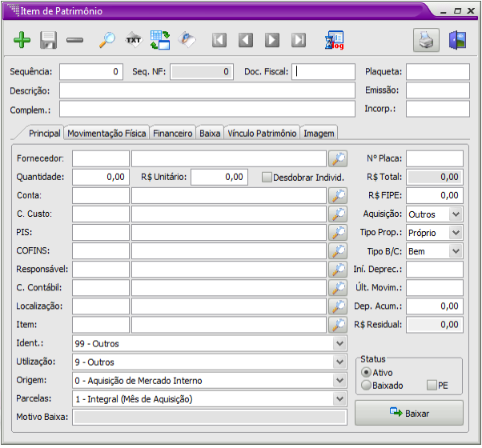This screenshot has width=482, height=448.
Task: Select the Ativo status radio button
Action: [366, 373]
